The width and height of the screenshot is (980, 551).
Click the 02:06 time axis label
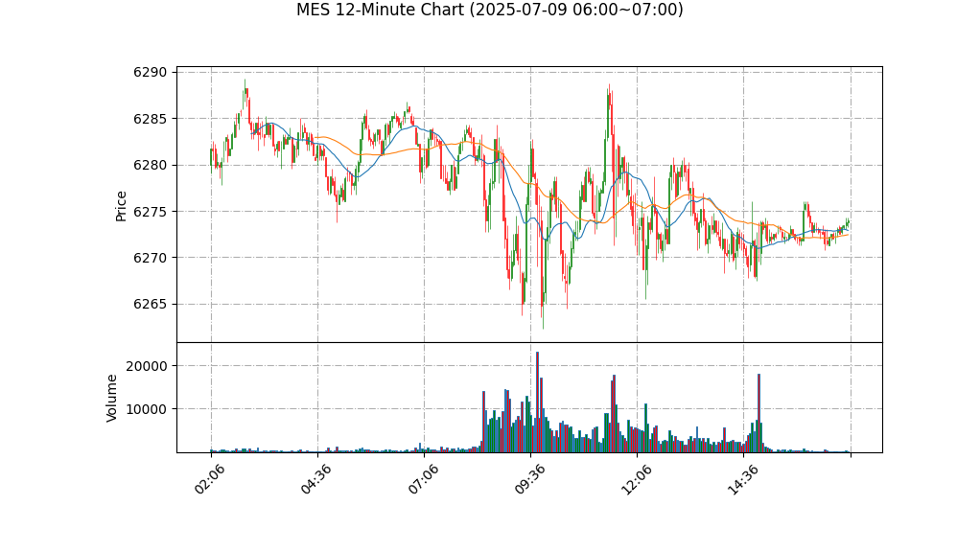209,480
